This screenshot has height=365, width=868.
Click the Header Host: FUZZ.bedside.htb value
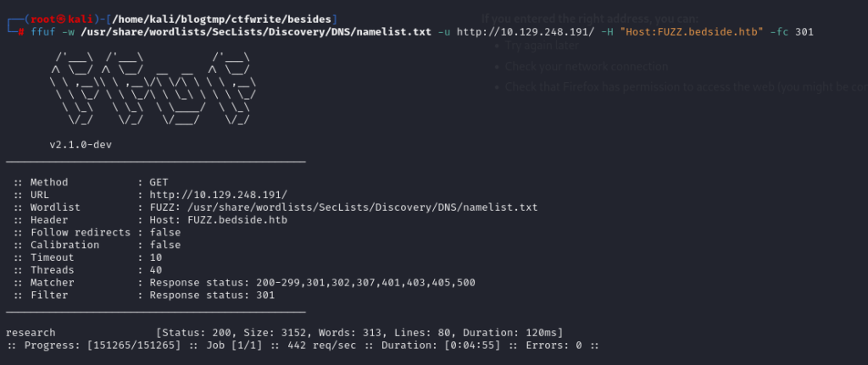pos(218,220)
